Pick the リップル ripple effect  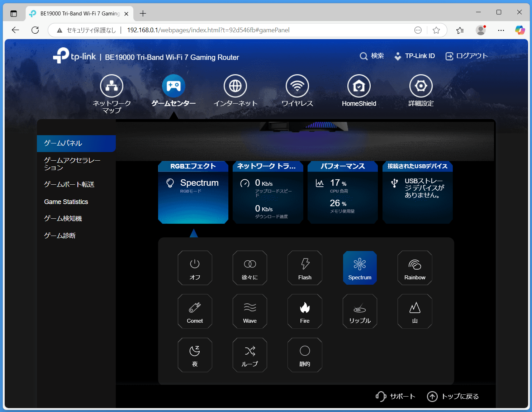pyautogui.click(x=360, y=311)
